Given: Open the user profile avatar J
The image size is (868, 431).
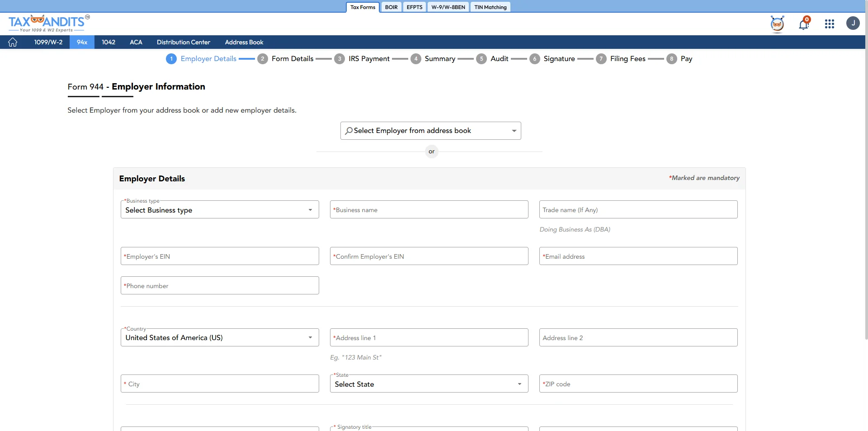Looking at the screenshot, I should pyautogui.click(x=853, y=23).
